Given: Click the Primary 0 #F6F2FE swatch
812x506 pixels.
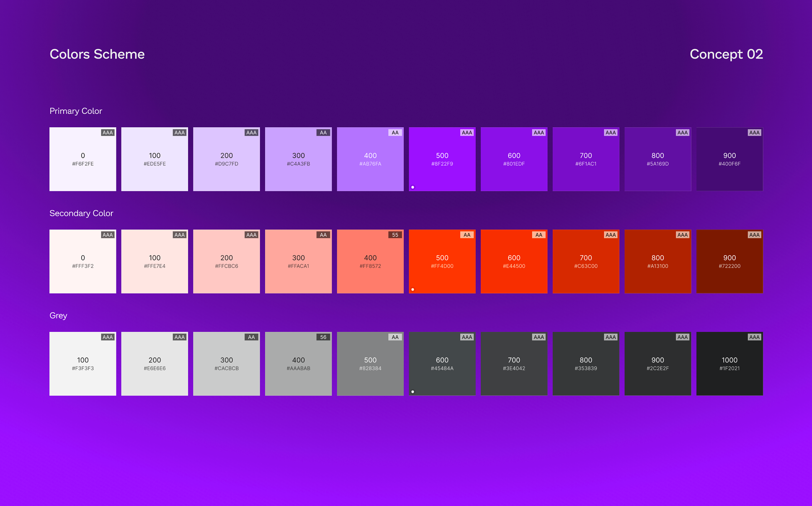Looking at the screenshot, I should point(82,159).
